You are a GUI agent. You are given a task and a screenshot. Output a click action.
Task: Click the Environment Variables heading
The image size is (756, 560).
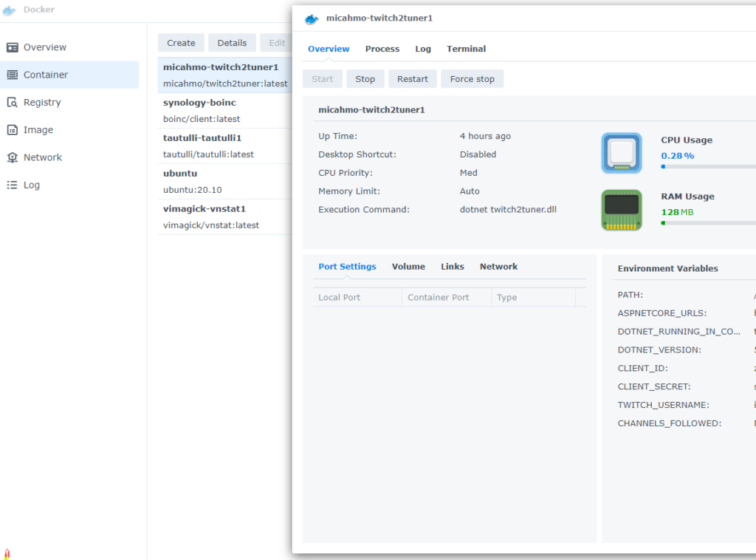coord(667,269)
